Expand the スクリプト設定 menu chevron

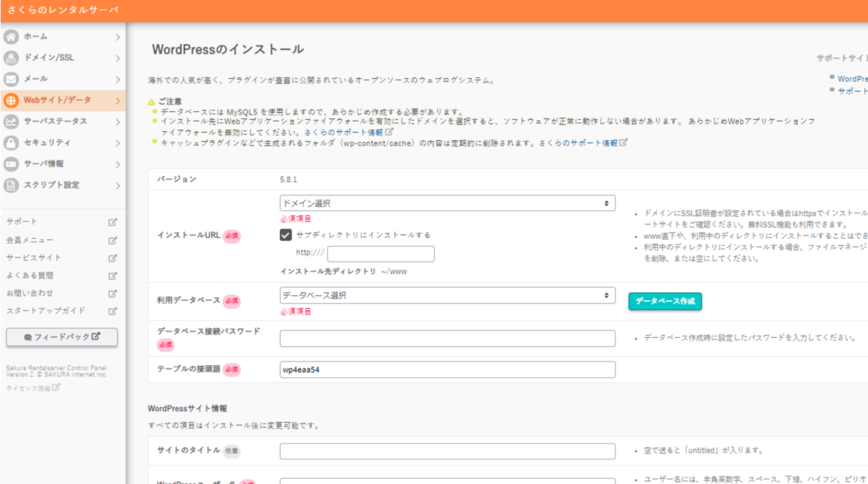[117, 185]
